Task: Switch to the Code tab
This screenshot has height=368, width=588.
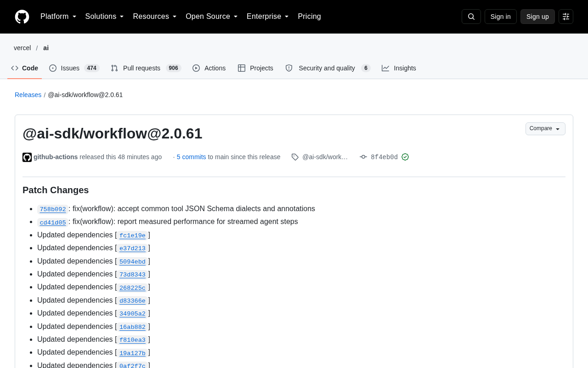Action: (x=25, y=68)
